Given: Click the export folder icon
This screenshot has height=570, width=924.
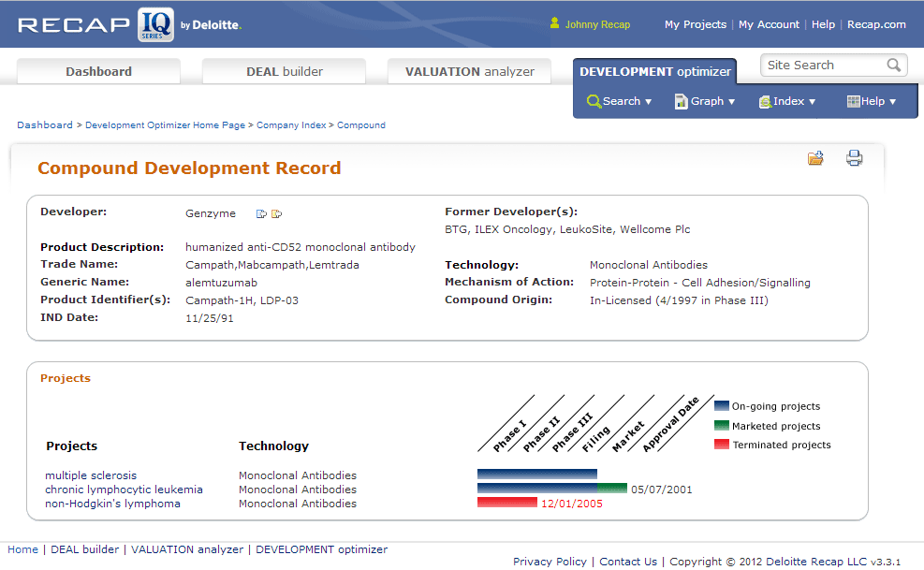Looking at the screenshot, I should pos(815,158).
